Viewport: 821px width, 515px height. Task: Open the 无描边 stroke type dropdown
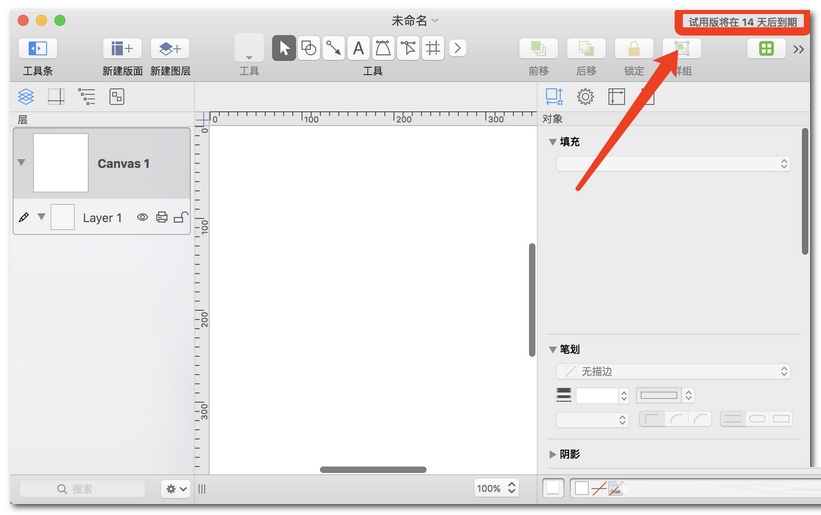pyautogui.click(x=673, y=372)
